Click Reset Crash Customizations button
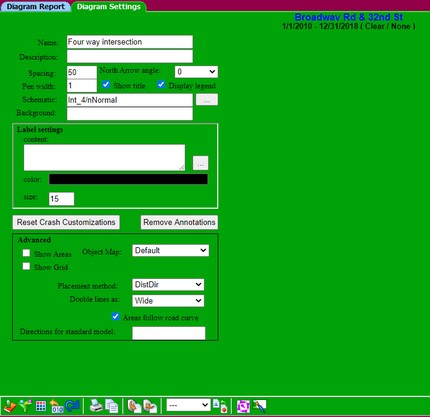The width and height of the screenshot is (430, 417). pyautogui.click(x=66, y=222)
